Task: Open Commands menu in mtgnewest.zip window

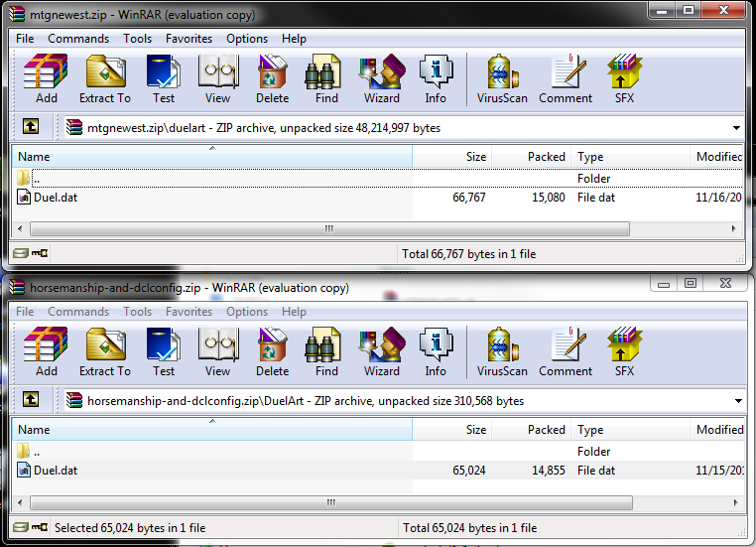Action: pos(78,39)
